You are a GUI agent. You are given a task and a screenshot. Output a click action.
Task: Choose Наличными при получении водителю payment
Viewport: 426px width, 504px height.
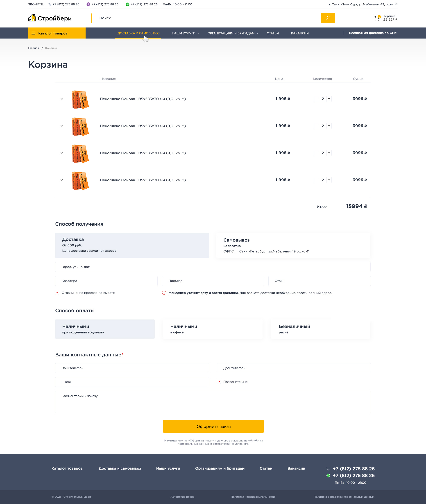pyautogui.click(x=105, y=329)
